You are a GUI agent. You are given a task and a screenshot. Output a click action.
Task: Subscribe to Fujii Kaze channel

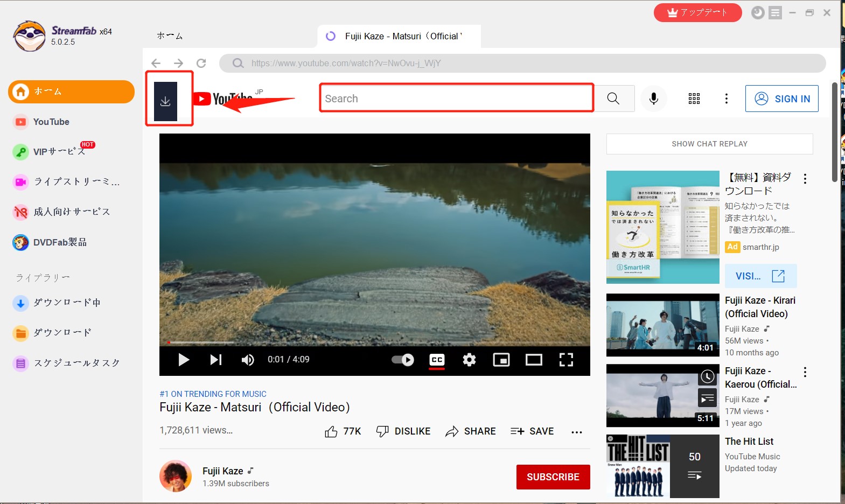[x=553, y=477]
